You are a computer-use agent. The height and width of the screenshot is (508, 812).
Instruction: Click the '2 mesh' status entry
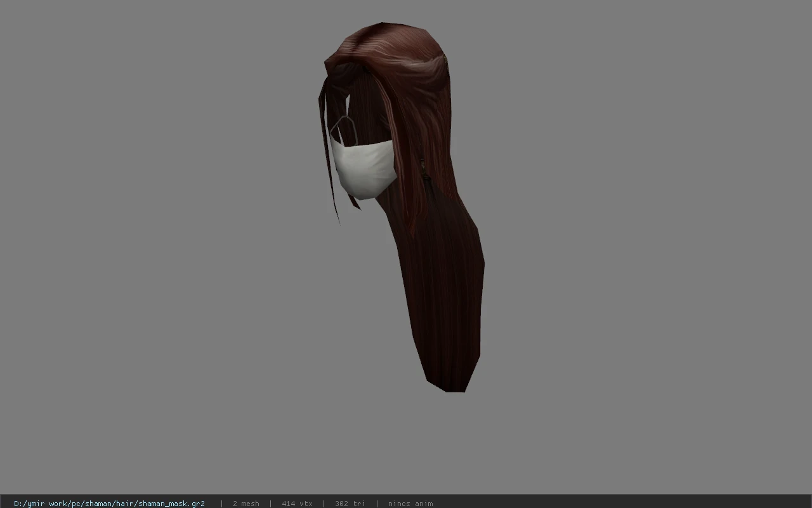[x=246, y=504]
